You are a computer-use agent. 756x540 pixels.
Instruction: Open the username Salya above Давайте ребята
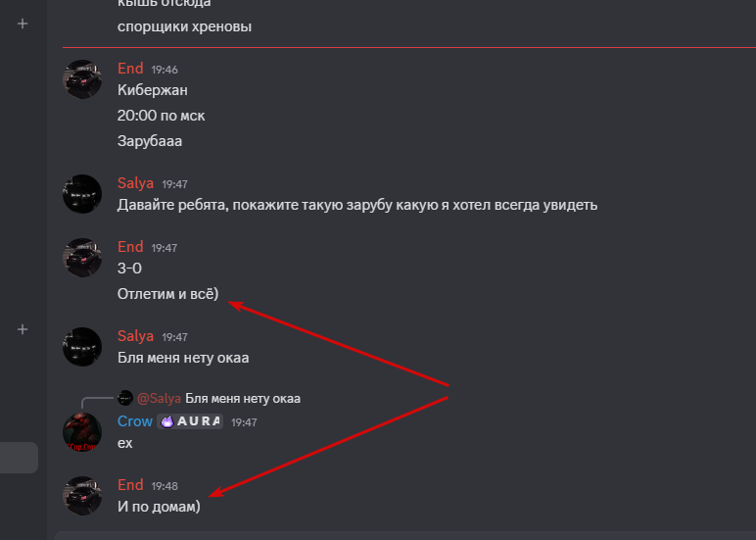(x=135, y=183)
